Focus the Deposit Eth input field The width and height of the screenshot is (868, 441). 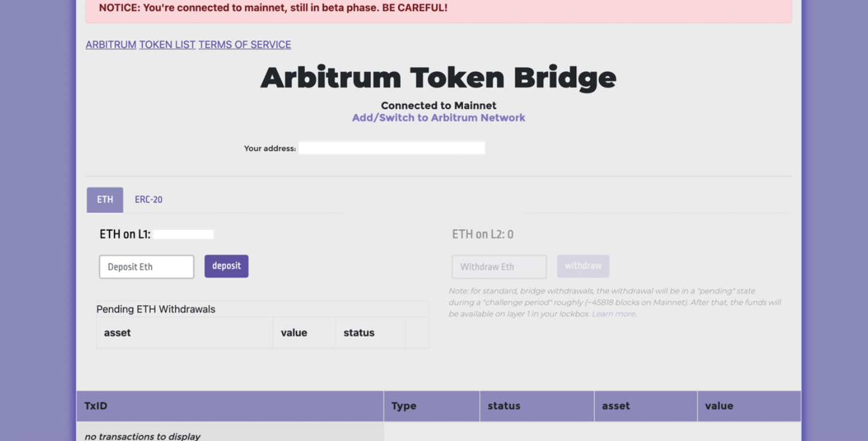click(x=147, y=267)
